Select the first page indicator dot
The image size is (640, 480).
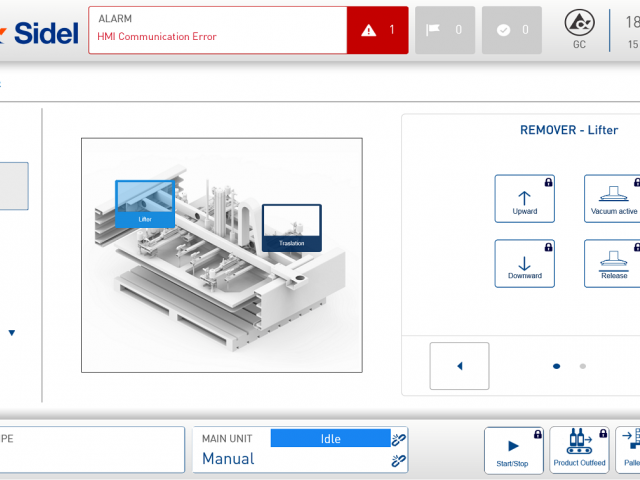click(x=557, y=366)
